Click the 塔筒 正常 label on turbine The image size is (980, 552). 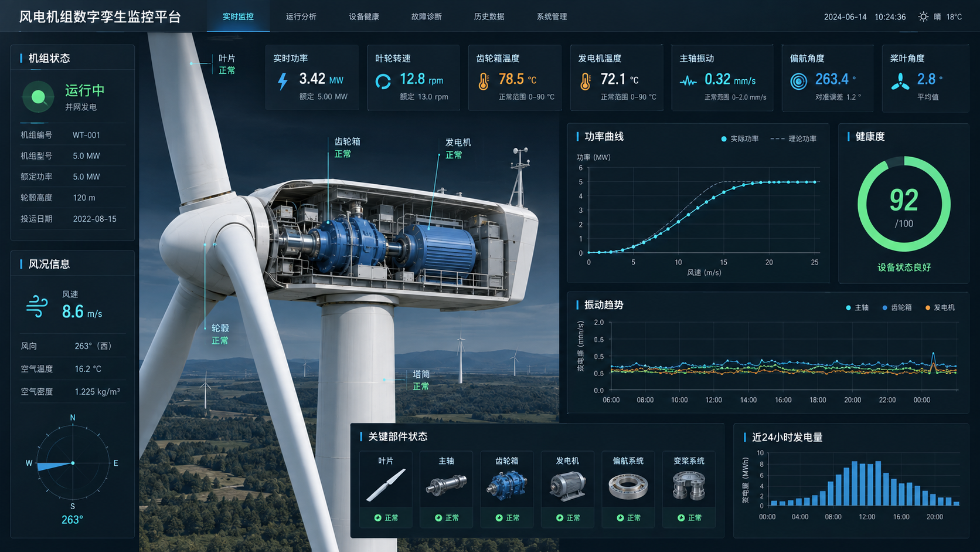tap(421, 380)
